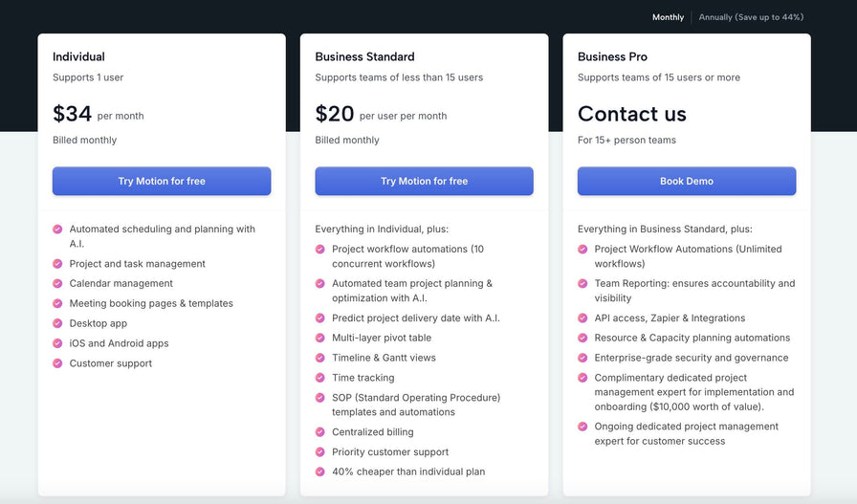
Task: Click checkmark beside Priority customer support
Action: tap(320, 452)
